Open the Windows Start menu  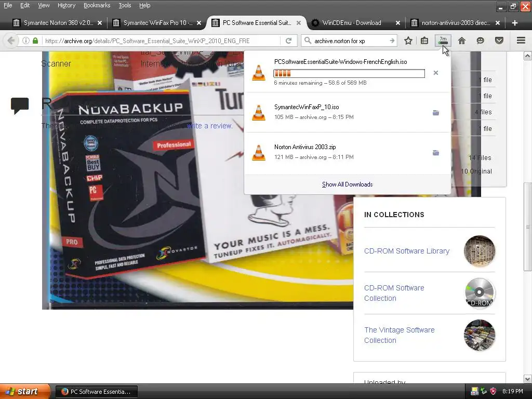click(x=25, y=392)
